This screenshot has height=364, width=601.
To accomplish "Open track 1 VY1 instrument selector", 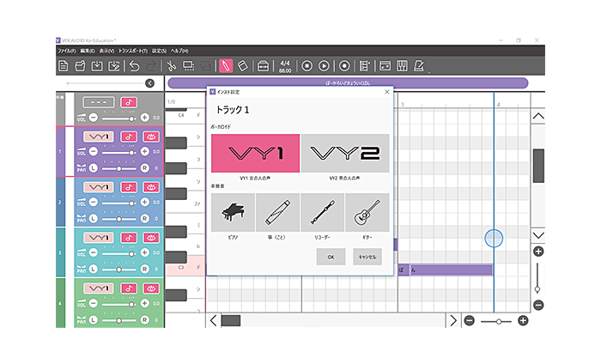I will point(99,136).
